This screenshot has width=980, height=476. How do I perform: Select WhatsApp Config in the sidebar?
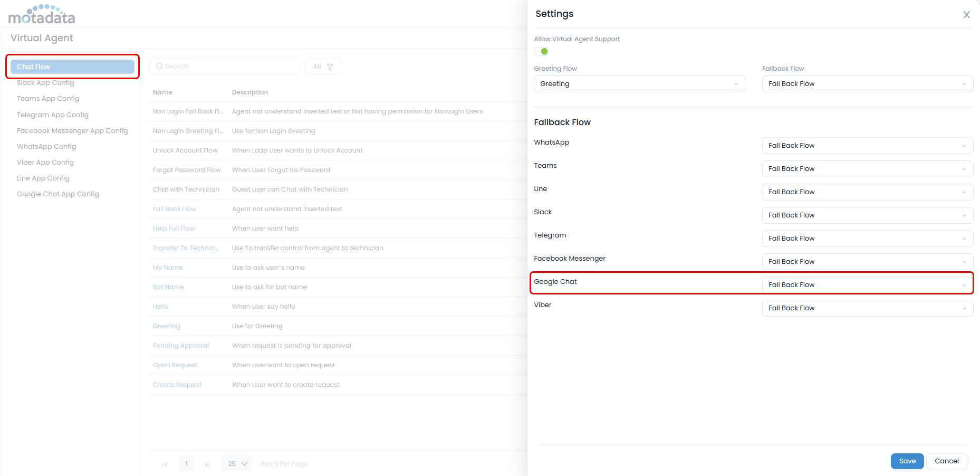(x=46, y=146)
